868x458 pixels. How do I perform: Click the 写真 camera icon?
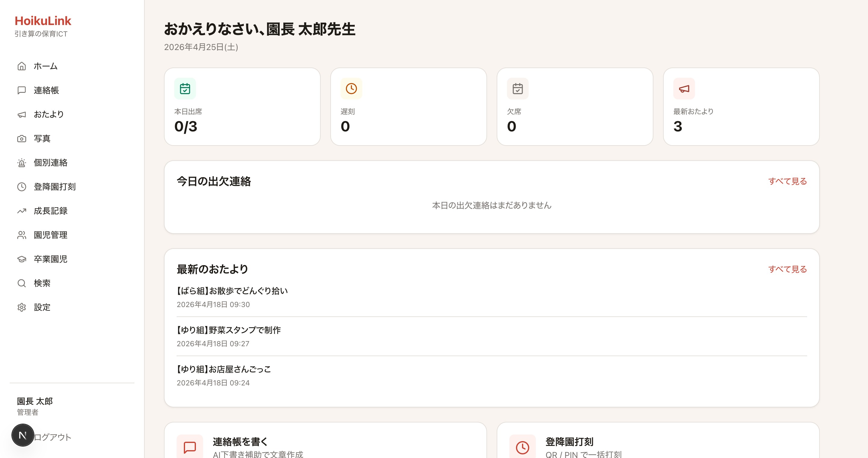click(x=22, y=138)
